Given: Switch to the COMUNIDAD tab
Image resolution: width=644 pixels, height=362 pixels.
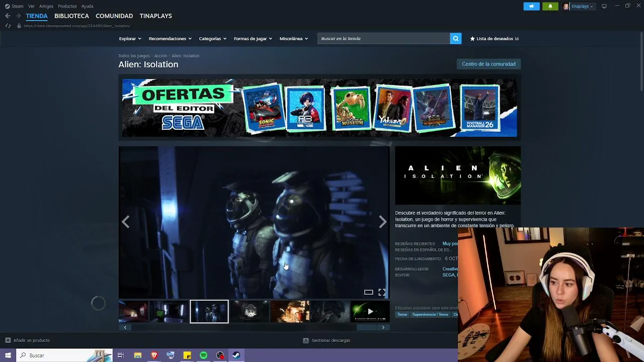Looking at the screenshot, I should tap(114, 16).
